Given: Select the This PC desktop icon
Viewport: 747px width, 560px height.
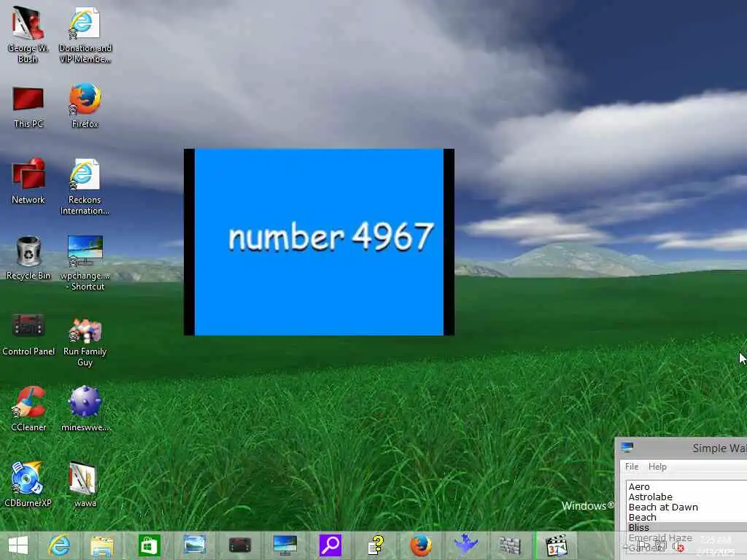Looking at the screenshot, I should (28, 106).
